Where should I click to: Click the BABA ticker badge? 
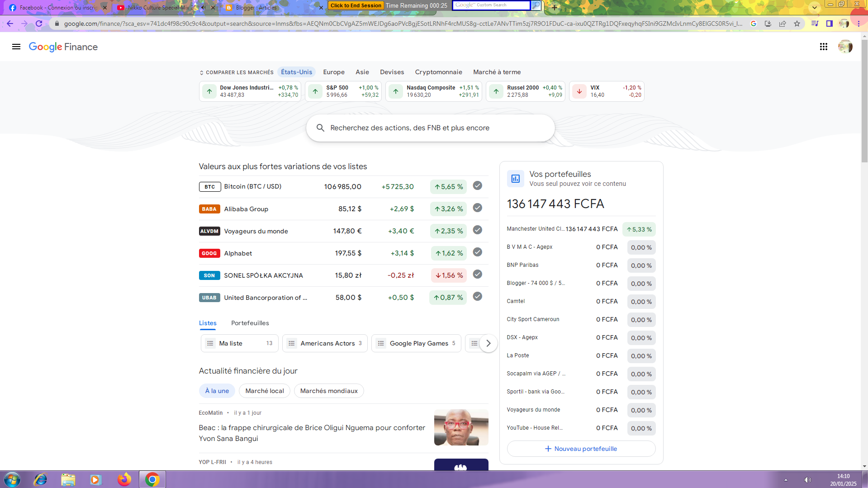(209, 209)
